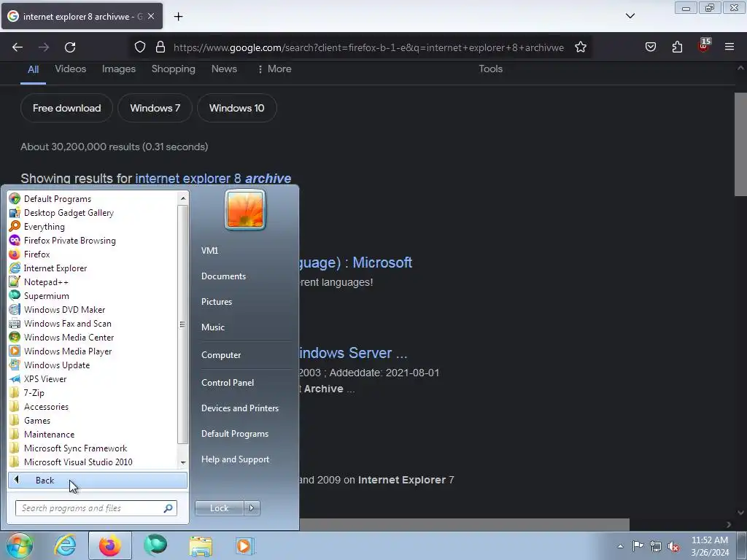The width and height of the screenshot is (747, 560).
Task: Open Desktop Gadget Gallery from Start menu
Action: tap(69, 213)
